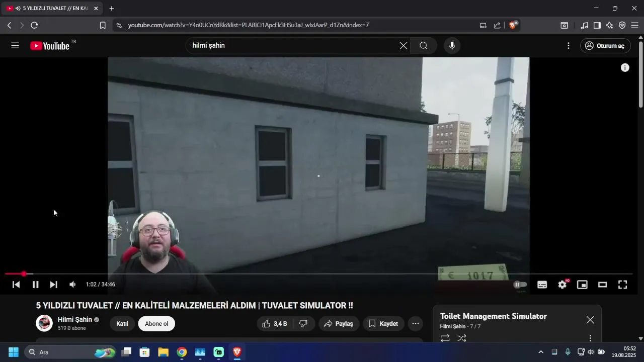Image resolution: width=644 pixels, height=362 pixels.
Task: Open Google Chrome from the taskbar
Action: (182, 352)
